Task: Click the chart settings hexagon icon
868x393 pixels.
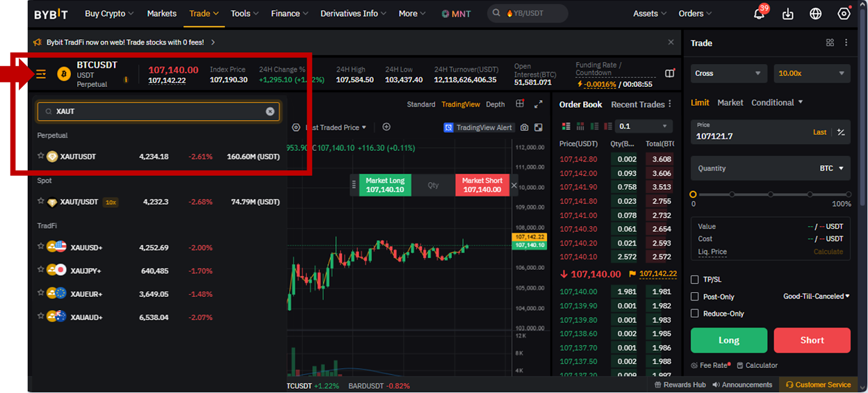Action: 296,127
